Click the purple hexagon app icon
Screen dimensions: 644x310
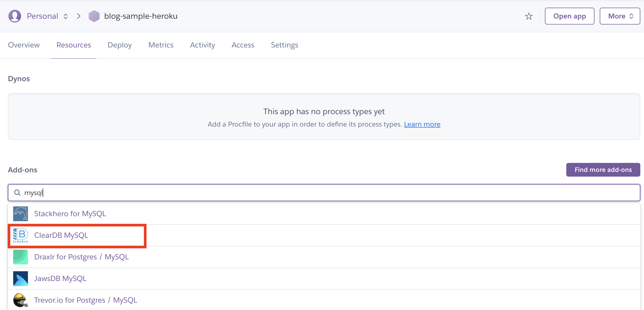click(x=94, y=16)
